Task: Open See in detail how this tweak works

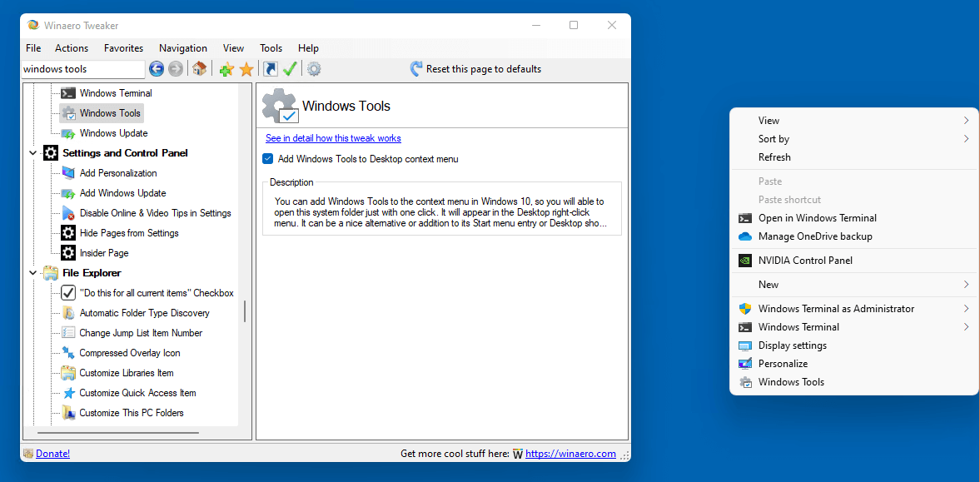Action: click(x=333, y=138)
